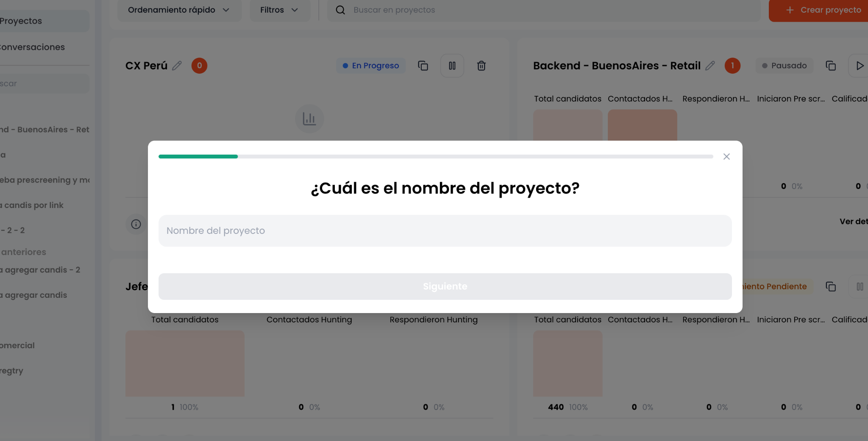The height and width of the screenshot is (441, 868).
Task: Click the Contactados H... bar in Backend card
Action: tap(642, 125)
